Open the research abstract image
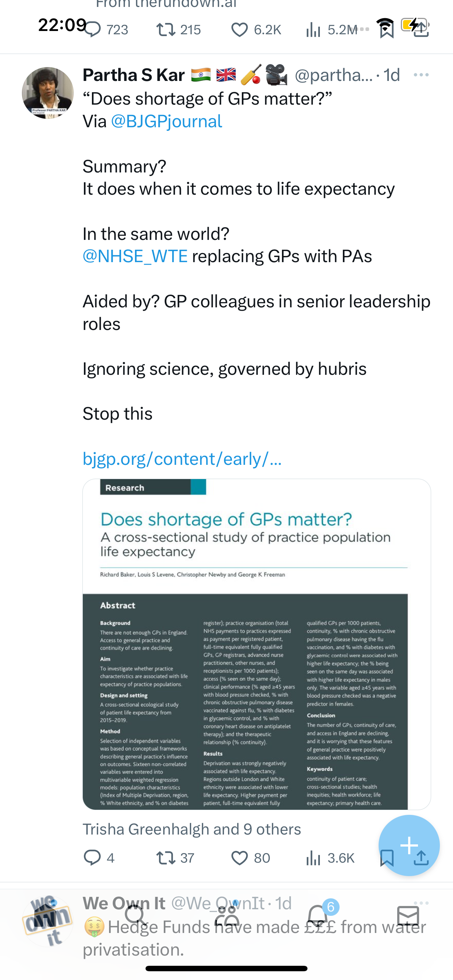453x980 pixels. (x=256, y=644)
